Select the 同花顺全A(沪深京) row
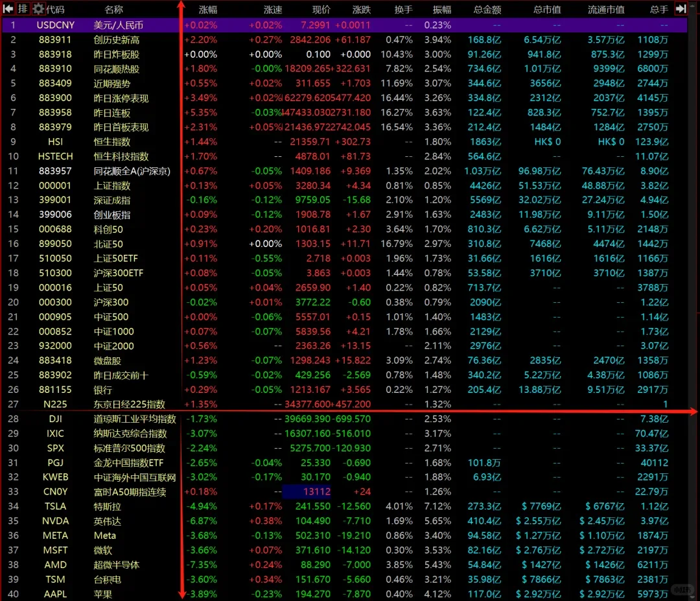 [345, 171]
